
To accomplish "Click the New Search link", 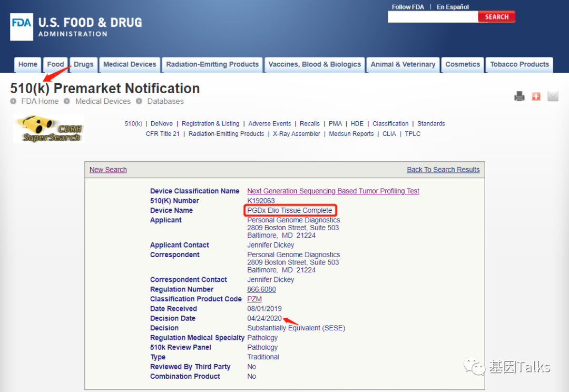I will tap(108, 170).
